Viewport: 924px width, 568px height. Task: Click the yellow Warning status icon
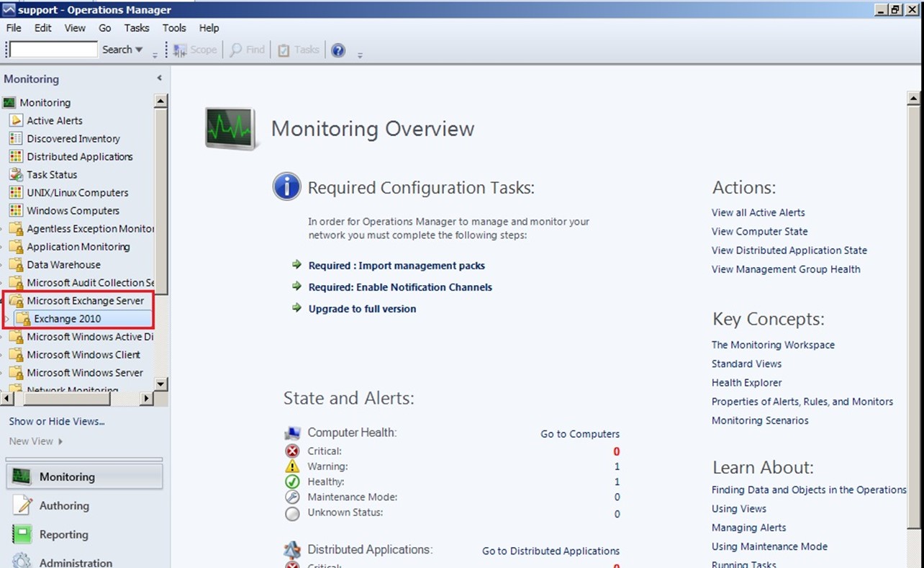tap(292, 466)
